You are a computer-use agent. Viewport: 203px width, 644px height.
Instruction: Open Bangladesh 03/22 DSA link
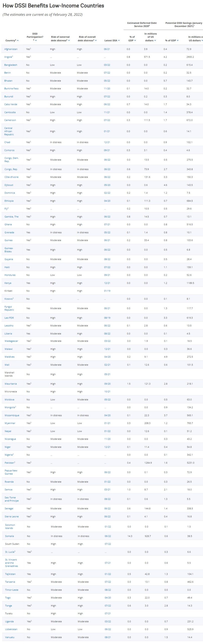pyautogui.click(x=107, y=65)
